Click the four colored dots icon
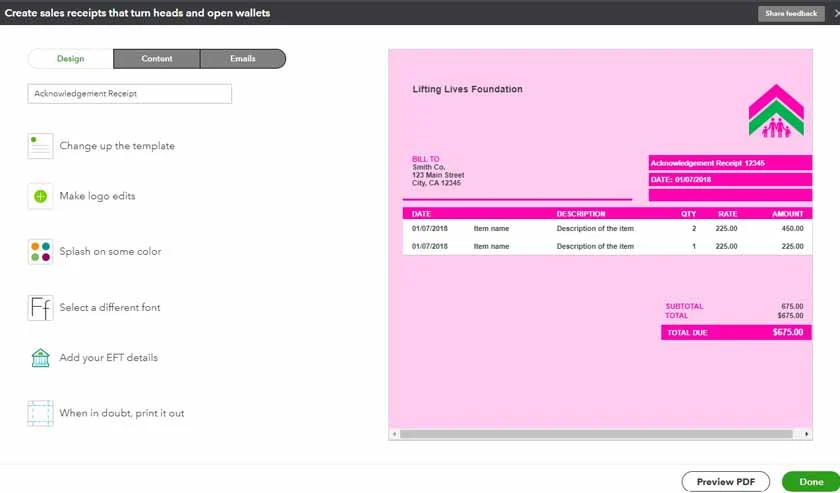The height and width of the screenshot is (493, 840). [41, 251]
